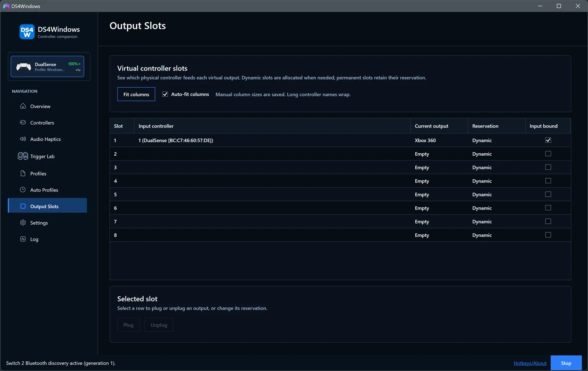588x371 pixels.
Task: Open the Overview page
Action: [x=48, y=106]
